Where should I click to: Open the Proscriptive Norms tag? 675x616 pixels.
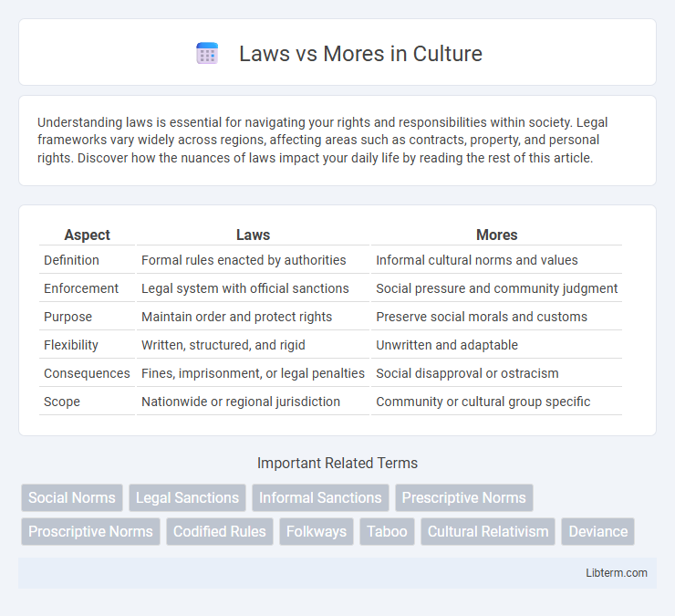(x=90, y=531)
